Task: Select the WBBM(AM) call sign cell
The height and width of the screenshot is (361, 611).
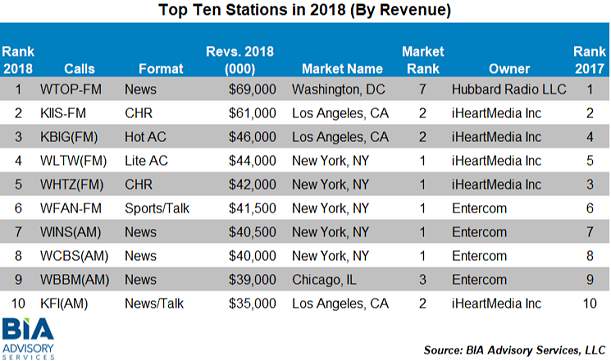Action: coord(74,280)
